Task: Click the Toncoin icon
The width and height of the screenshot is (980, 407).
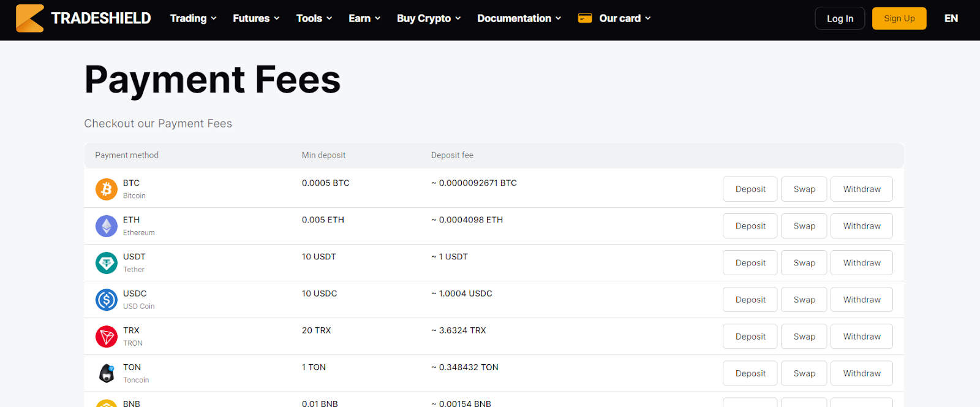Action: click(107, 373)
